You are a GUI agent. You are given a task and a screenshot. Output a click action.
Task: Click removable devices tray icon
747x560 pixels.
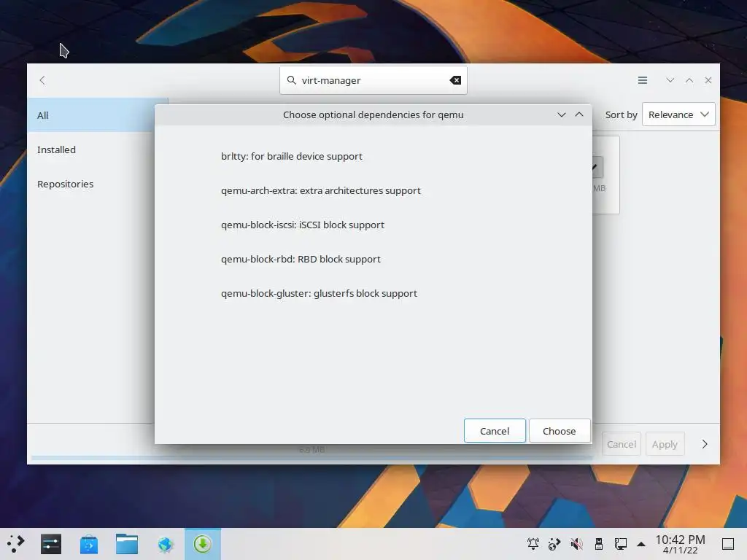coord(599,544)
